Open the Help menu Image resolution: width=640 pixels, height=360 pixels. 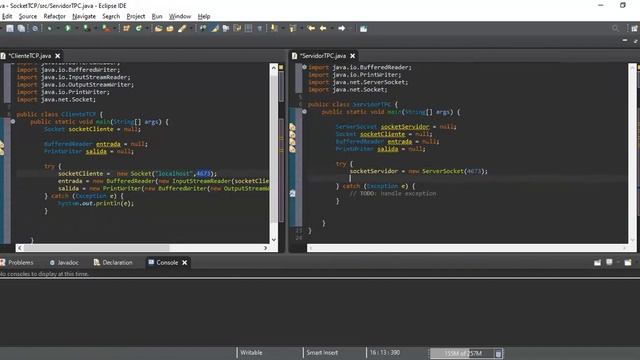204,16
